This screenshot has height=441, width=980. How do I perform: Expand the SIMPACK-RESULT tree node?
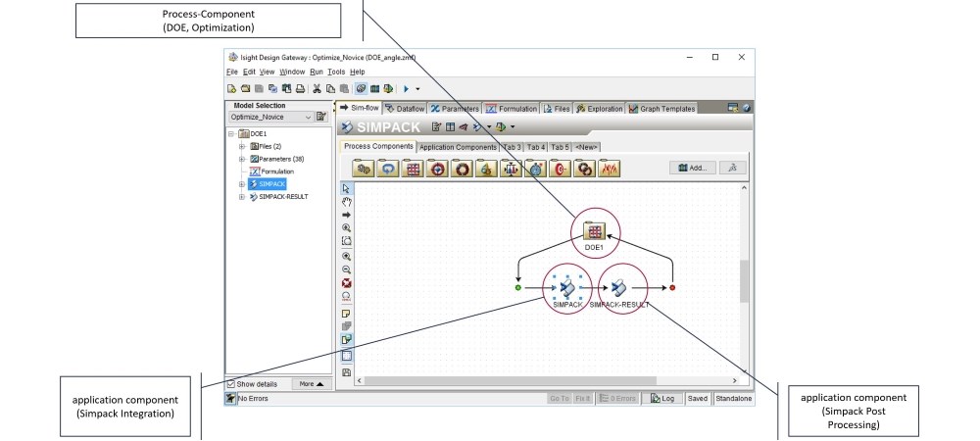click(242, 197)
